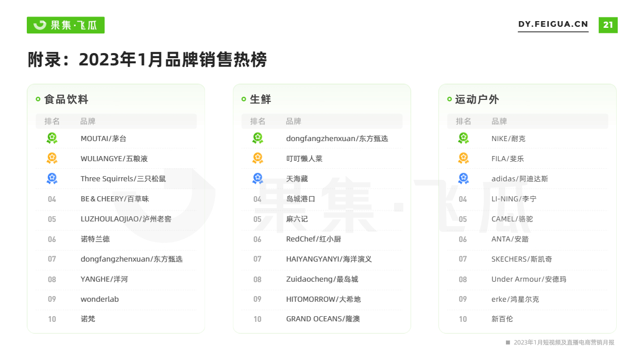Click GRAND OCEANS/隆澳 brand row

tap(322, 319)
